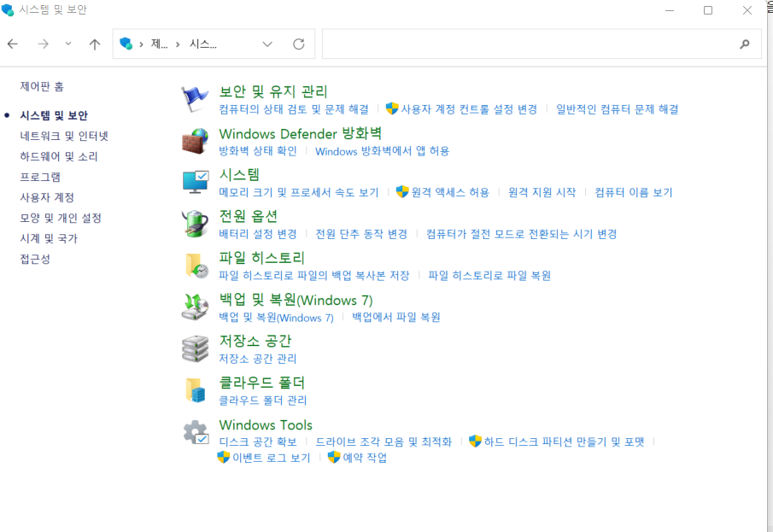This screenshot has width=773, height=532.
Task: Click the 저장소 공간 stacked drives icon
Action: click(196, 348)
